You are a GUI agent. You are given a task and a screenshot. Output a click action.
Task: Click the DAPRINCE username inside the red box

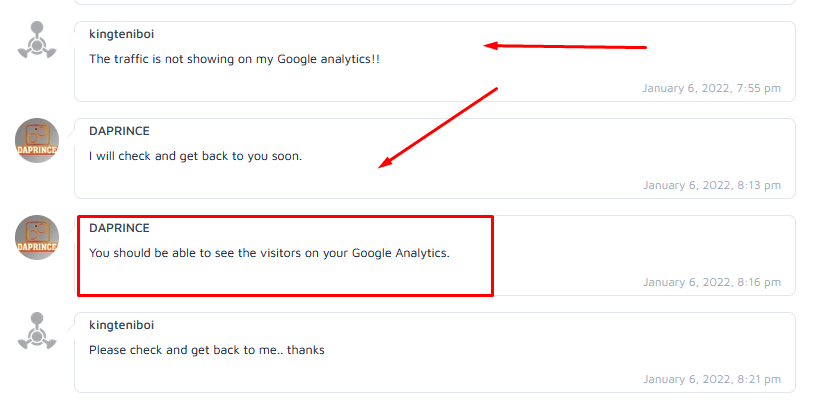point(119,228)
